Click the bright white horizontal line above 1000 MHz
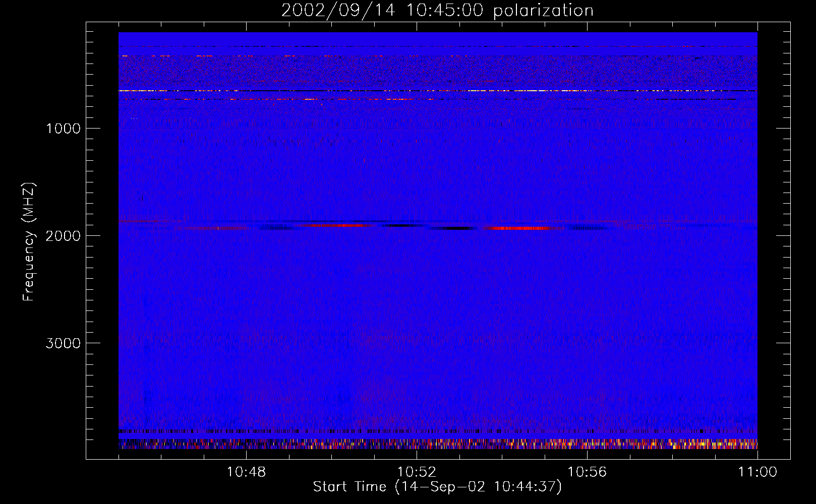This screenshot has height=504, width=816. 438,91
